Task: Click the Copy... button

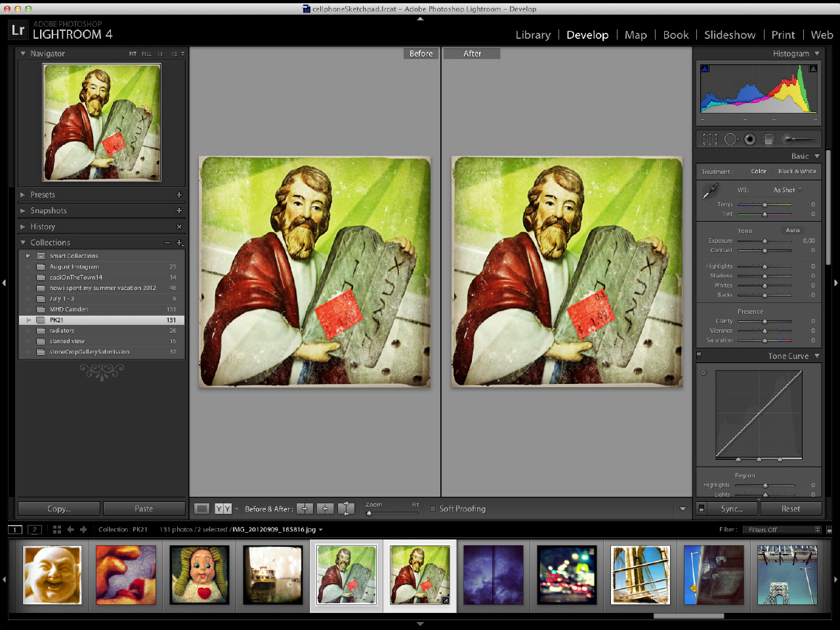Action: [x=59, y=509]
